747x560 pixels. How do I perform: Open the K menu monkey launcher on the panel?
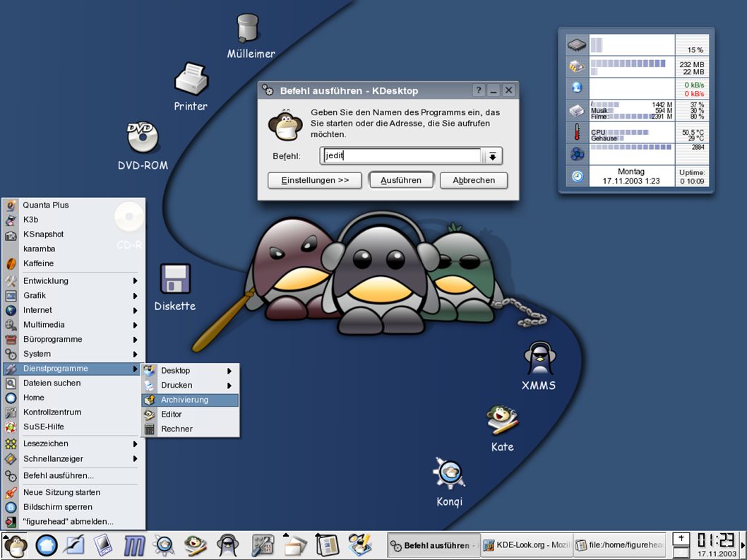[15, 546]
